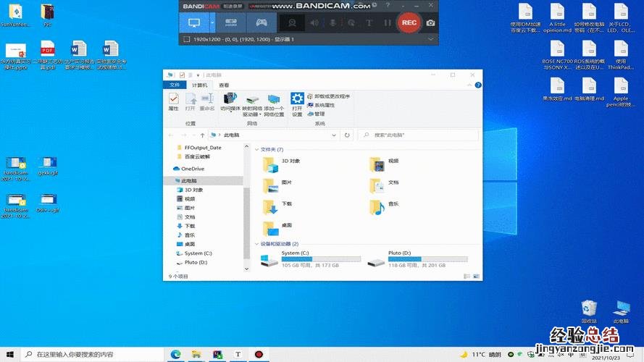Select Pluto (D:) drive usage bar
Image resolution: width=644 pixels, height=362 pixels.
click(x=427, y=259)
